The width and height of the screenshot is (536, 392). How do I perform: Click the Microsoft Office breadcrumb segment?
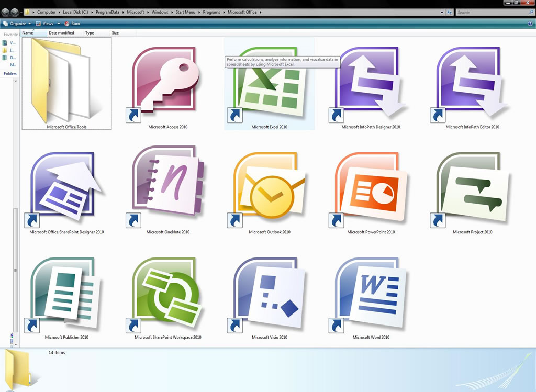point(242,12)
